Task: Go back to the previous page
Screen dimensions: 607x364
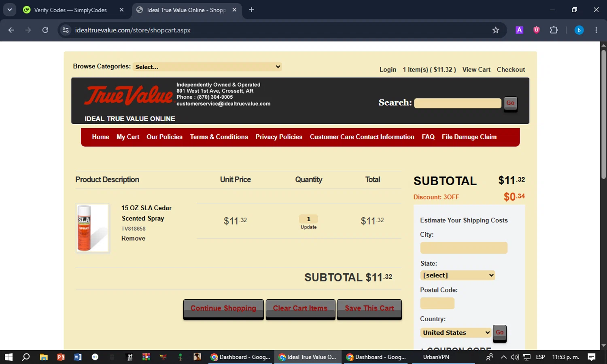Action: coord(11,30)
